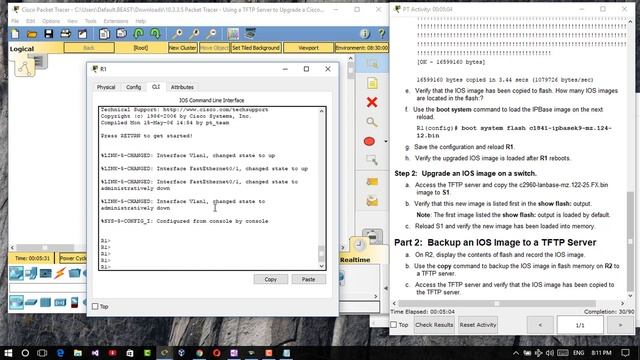
Task: Go to next activity page arrow
Action: pos(620,325)
